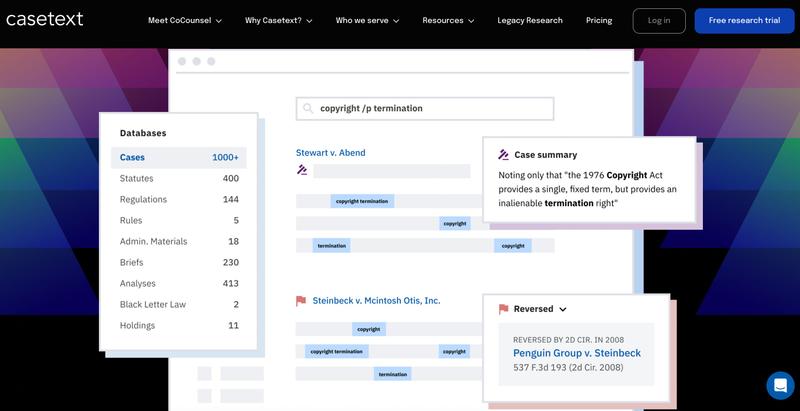800x411 pixels.
Task: Open the Pricing page
Action: click(x=599, y=20)
